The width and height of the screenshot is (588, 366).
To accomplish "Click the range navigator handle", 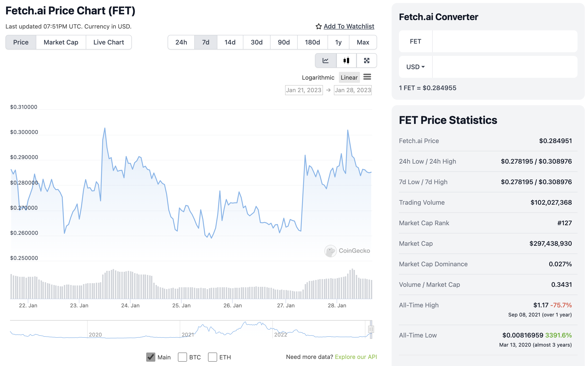I will coord(371,329).
